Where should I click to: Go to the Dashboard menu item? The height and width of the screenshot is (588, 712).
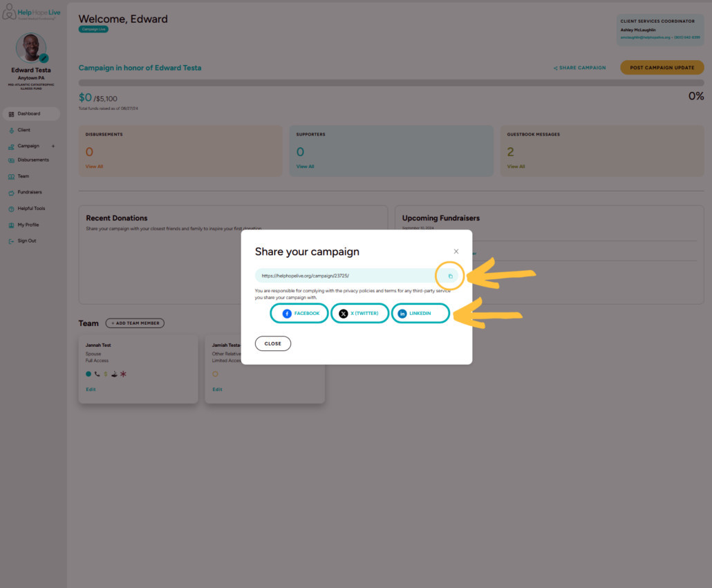point(31,114)
